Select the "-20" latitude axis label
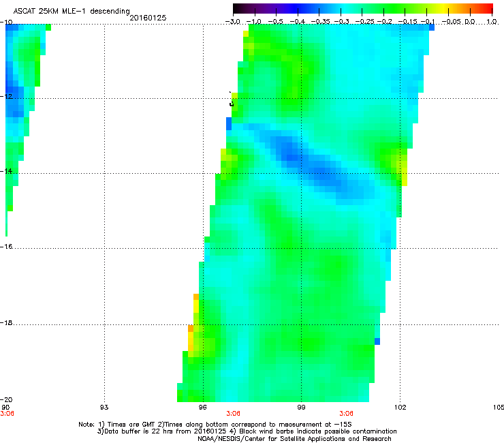 (x=6, y=399)
